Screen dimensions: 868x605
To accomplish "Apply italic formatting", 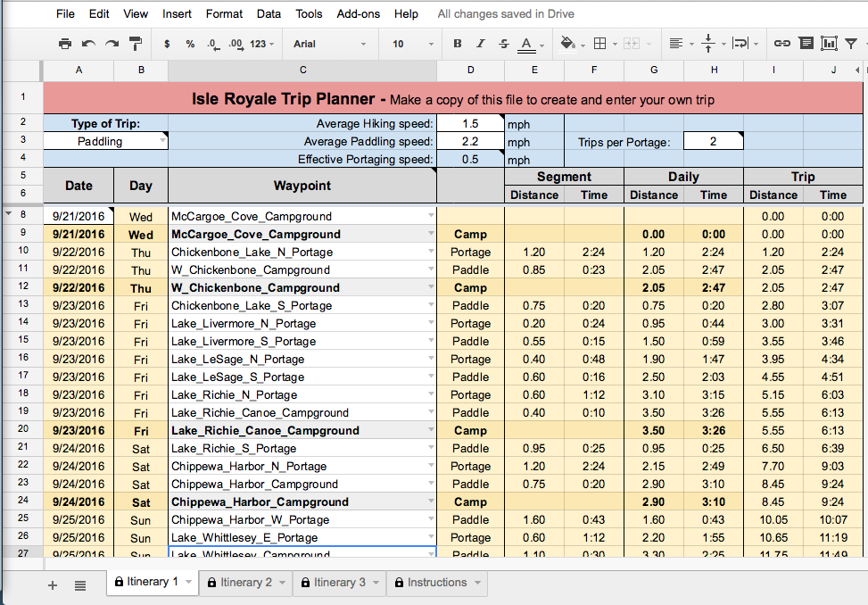I will point(481,44).
